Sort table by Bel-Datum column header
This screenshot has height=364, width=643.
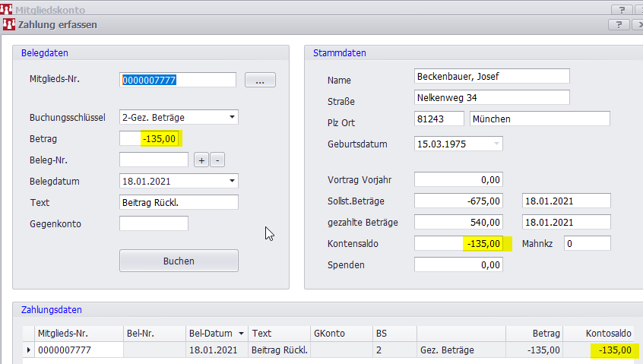click(216, 333)
